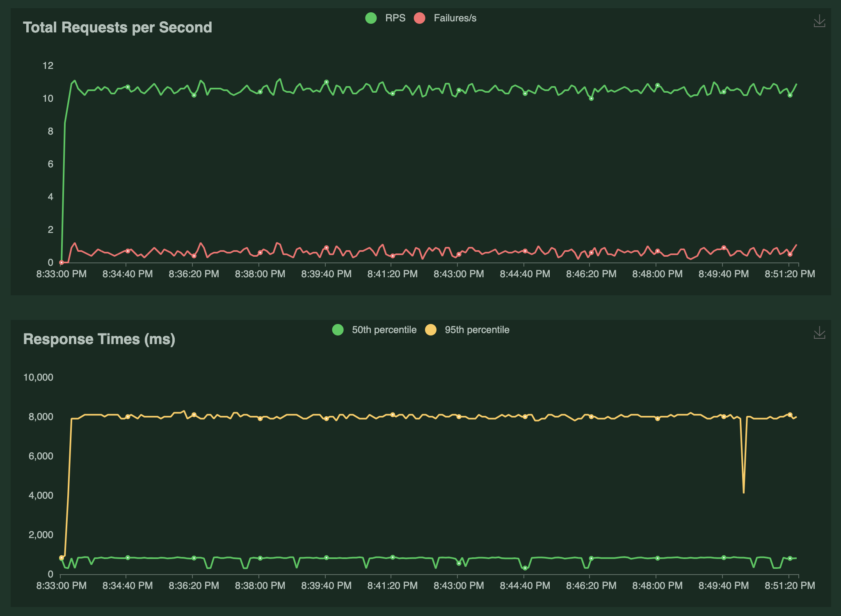Click the Response Times (ms) title

99,339
